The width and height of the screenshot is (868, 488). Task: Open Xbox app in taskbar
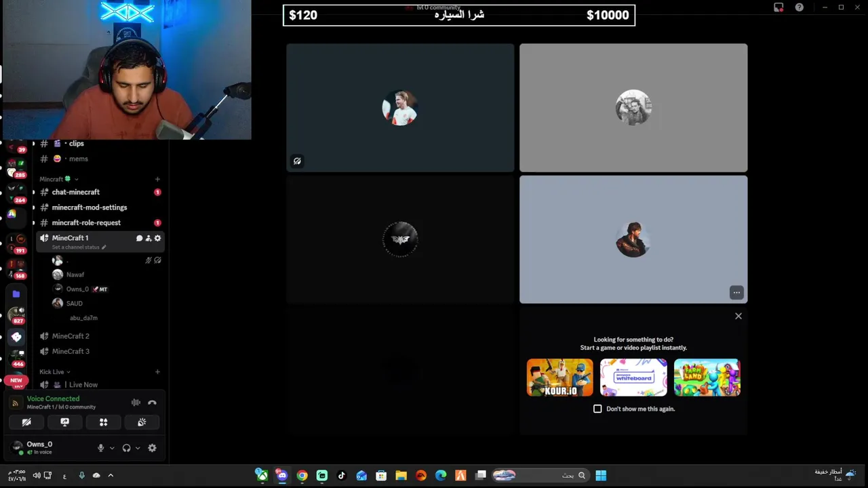262,475
